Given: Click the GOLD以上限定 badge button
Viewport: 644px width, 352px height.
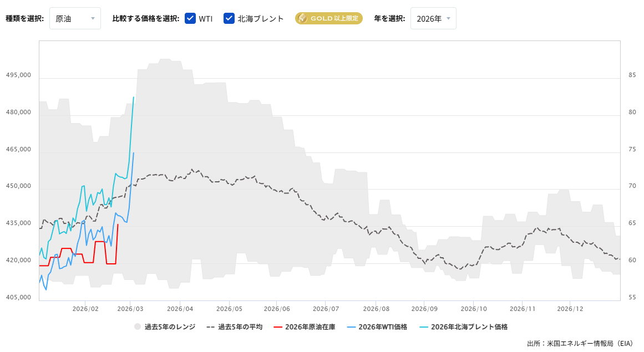Looking at the screenshot, I should [328, 18].
